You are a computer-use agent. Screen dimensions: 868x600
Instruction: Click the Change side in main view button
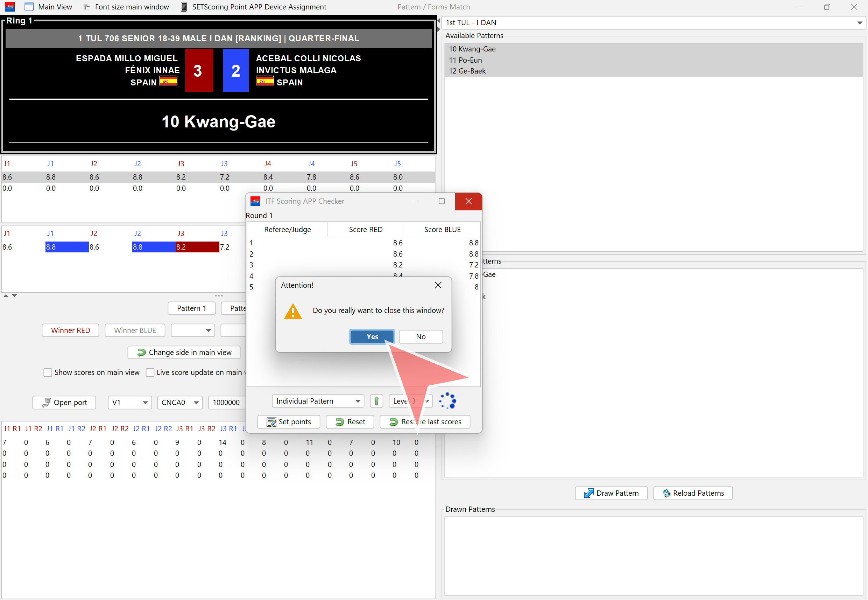point(184,352)
